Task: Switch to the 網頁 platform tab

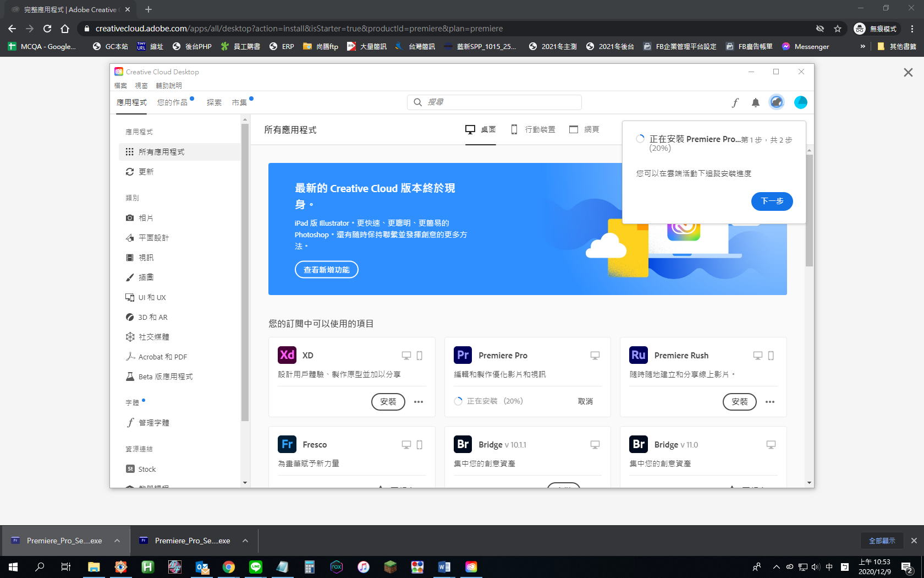Action: pos(584,129)
